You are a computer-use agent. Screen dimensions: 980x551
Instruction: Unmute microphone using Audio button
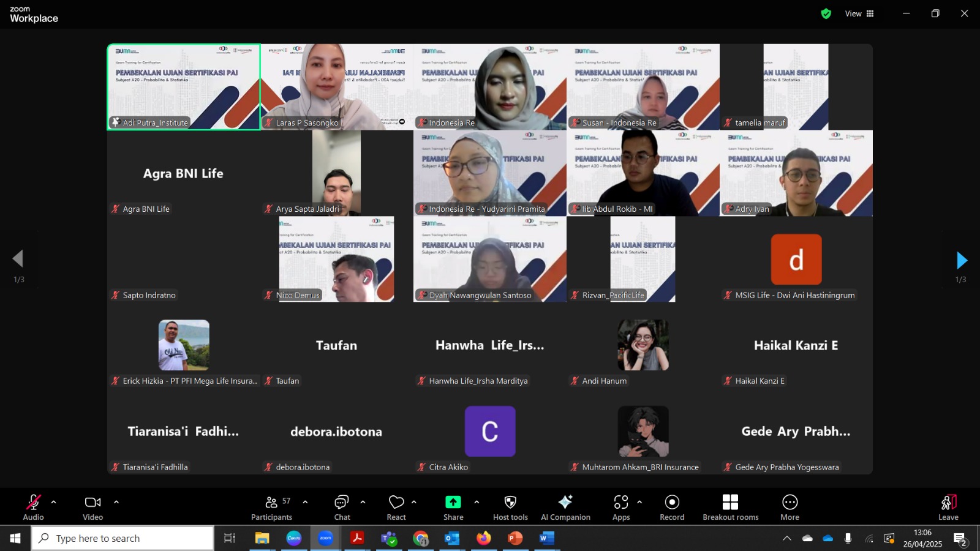point(34,508)
